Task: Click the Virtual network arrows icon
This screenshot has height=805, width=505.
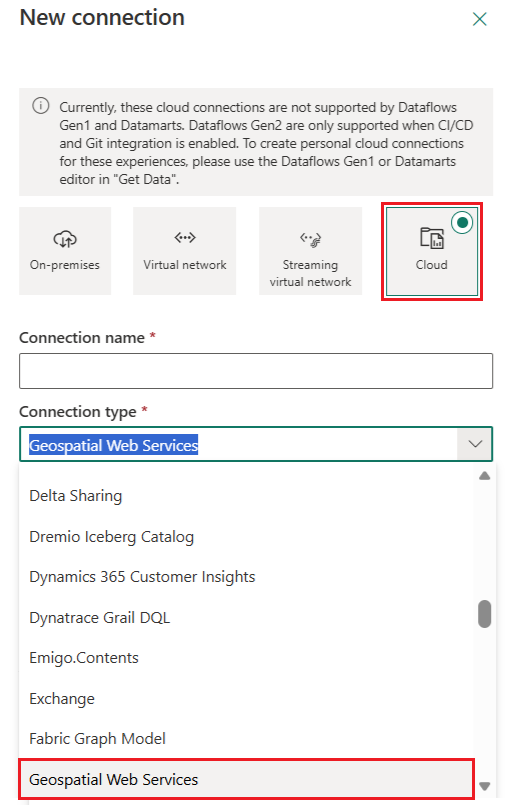Action: pos(185,237)
